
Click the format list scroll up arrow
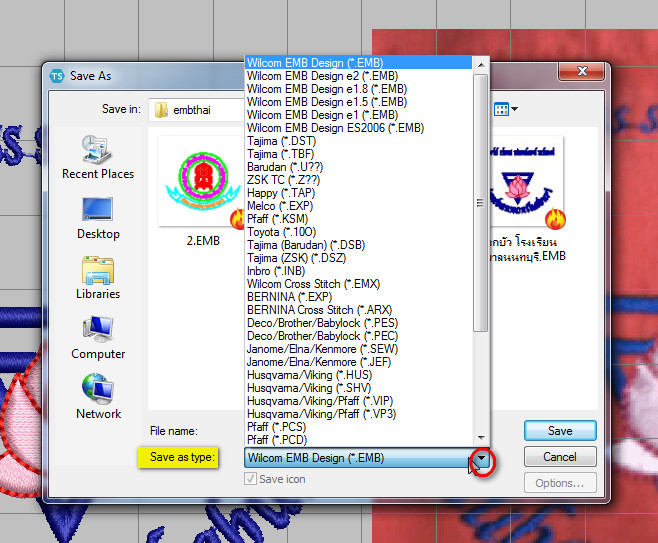(481, 65)
